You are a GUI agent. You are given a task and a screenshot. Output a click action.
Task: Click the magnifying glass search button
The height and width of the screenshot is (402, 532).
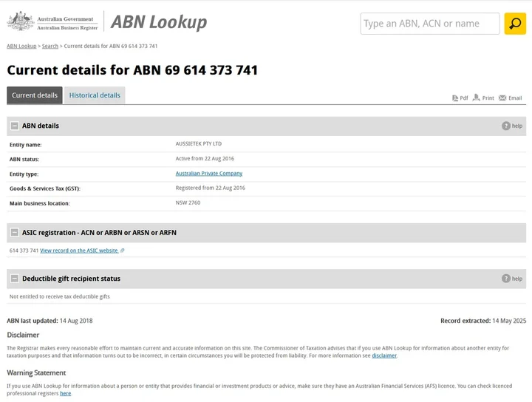515,24
